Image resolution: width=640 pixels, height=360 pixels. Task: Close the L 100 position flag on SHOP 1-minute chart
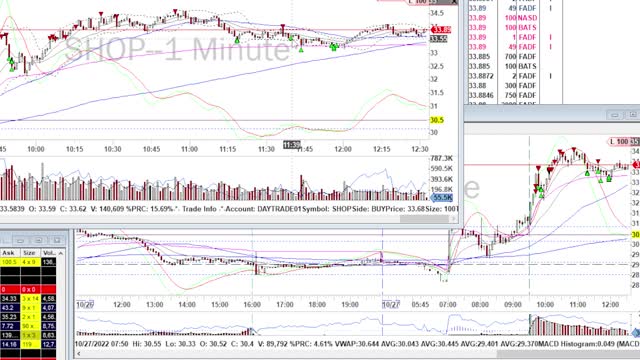pyautogui.click(x=454, y=2)
